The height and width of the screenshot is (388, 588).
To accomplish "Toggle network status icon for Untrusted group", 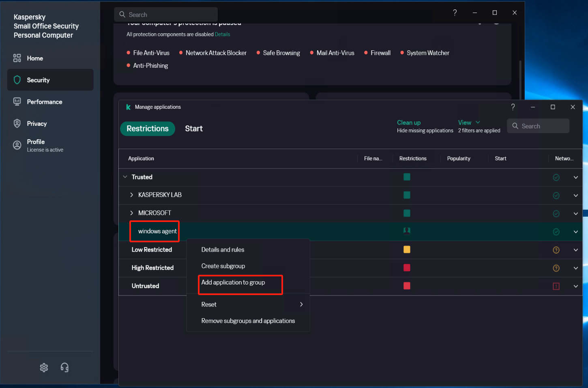I will tap(556, 286).
